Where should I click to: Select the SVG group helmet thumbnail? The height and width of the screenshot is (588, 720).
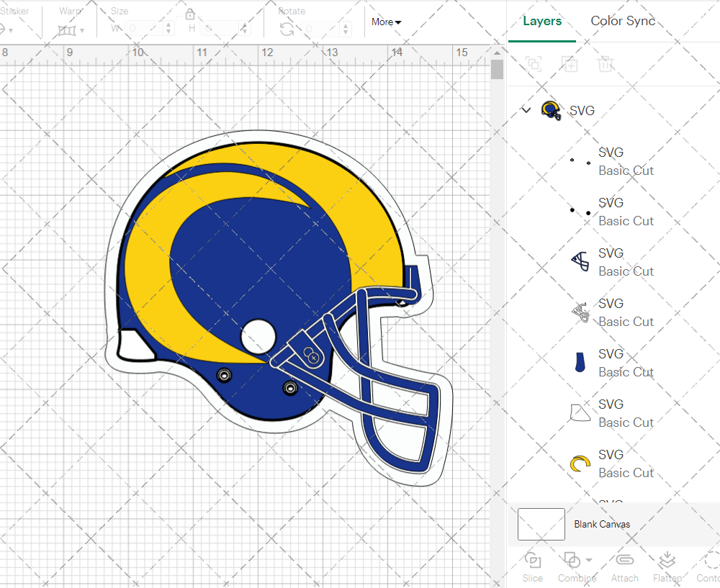pos(551,111)
